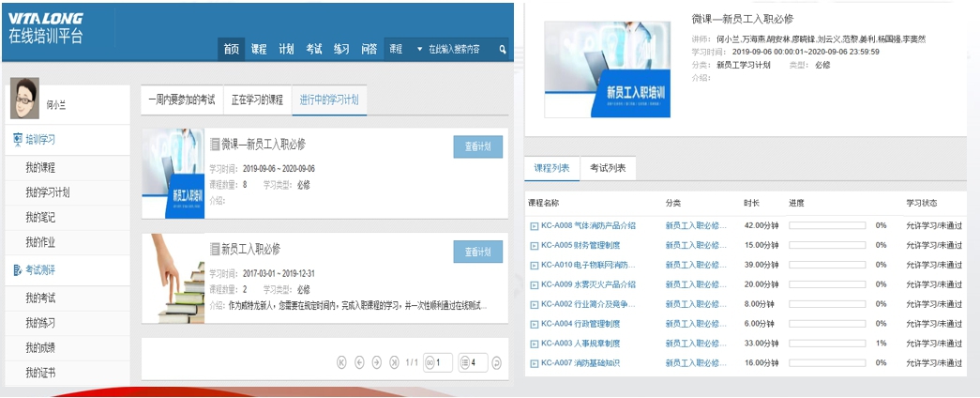Viewport: 980px width, 398px height.
Task: Click the 培训学习 section icon
Action: point(18,140)
